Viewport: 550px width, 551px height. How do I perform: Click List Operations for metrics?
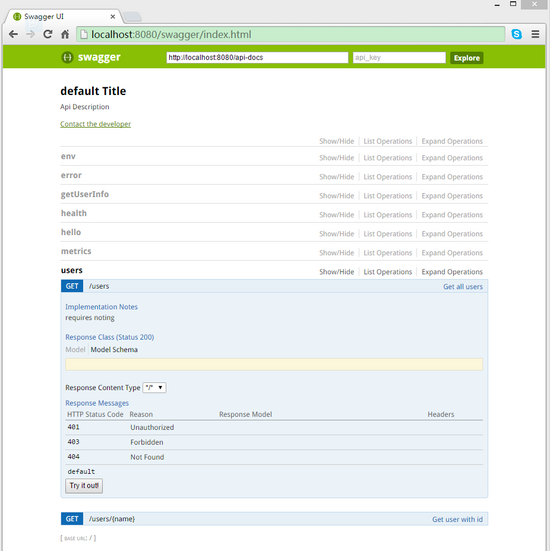(388, 253)
